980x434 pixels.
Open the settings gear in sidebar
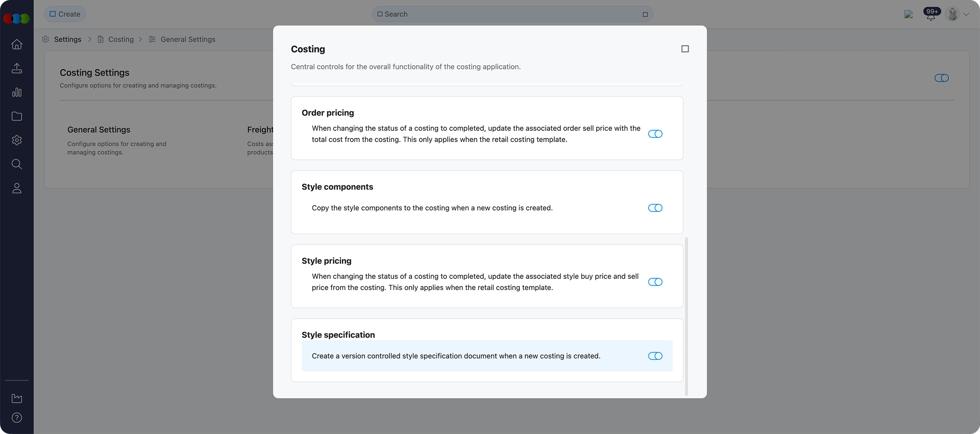coord(17,140)
